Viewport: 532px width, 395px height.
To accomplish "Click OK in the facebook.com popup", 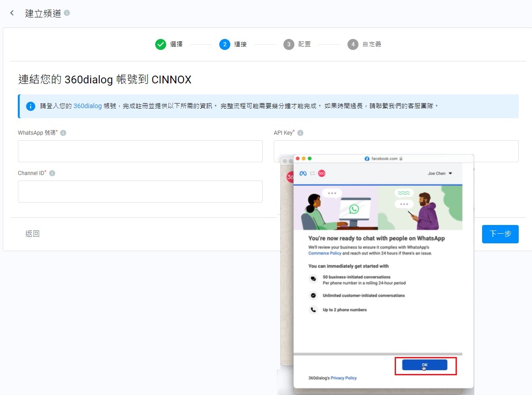I will 424,365.
